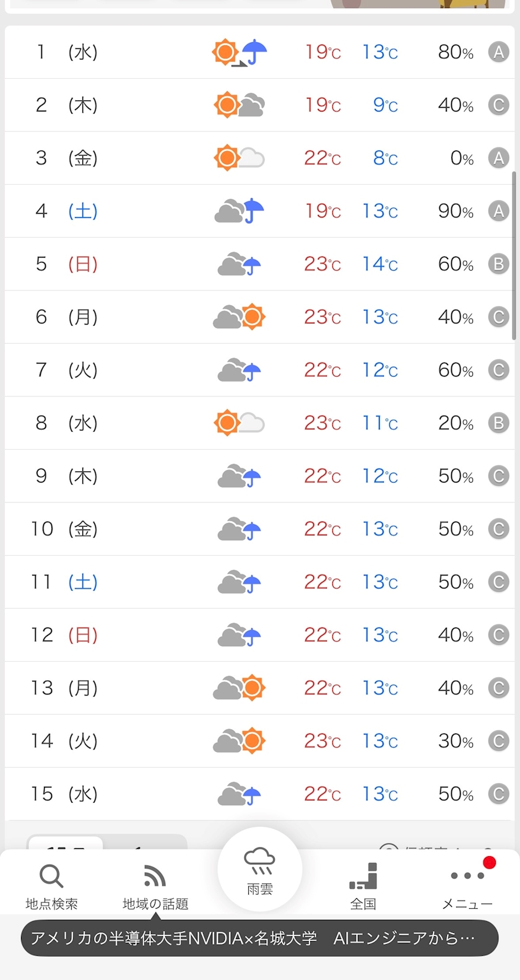520x980 pixels.
Task: Tap the cloud-and-umbrella icon for day 4
Action: click(239, 211)
